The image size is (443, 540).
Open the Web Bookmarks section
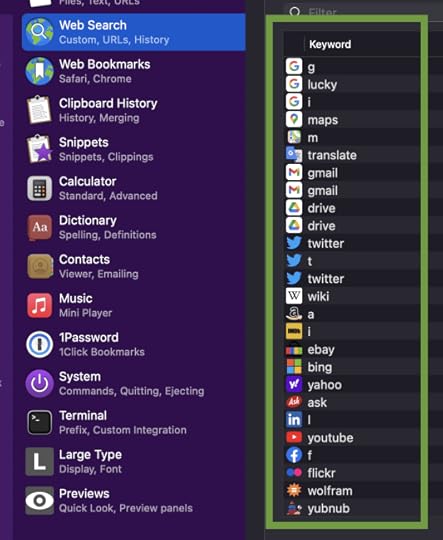click(x=134, y=71)
